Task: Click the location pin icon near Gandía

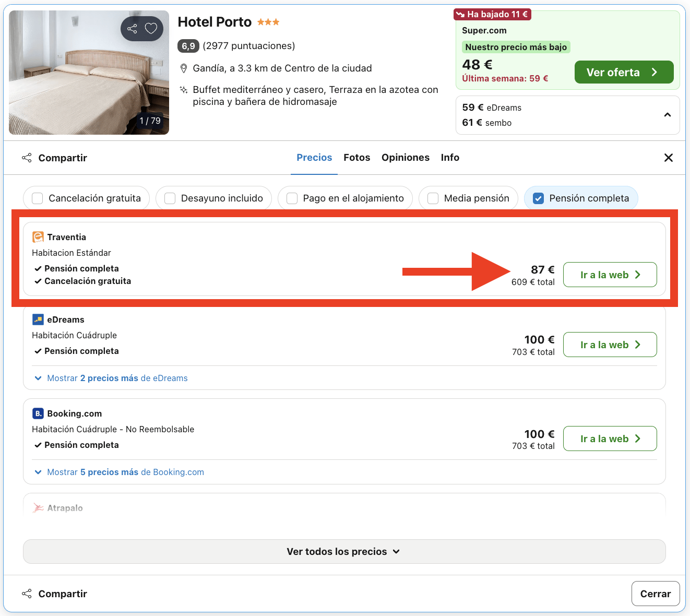Action: click(184, 68)
